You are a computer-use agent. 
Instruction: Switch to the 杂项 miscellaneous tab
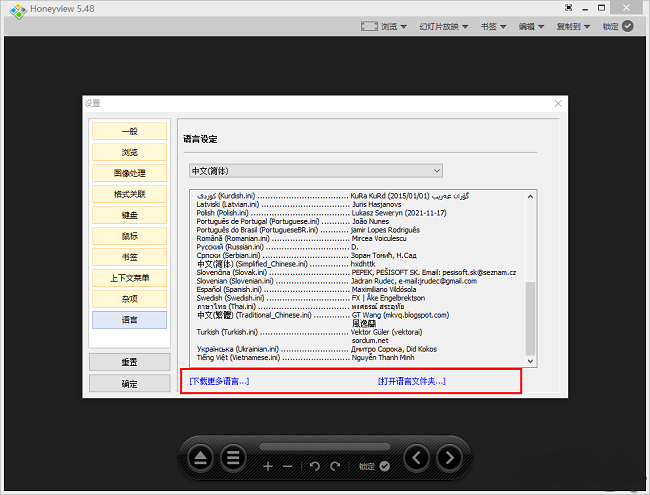pyautogui.click(x=129, y=298)
